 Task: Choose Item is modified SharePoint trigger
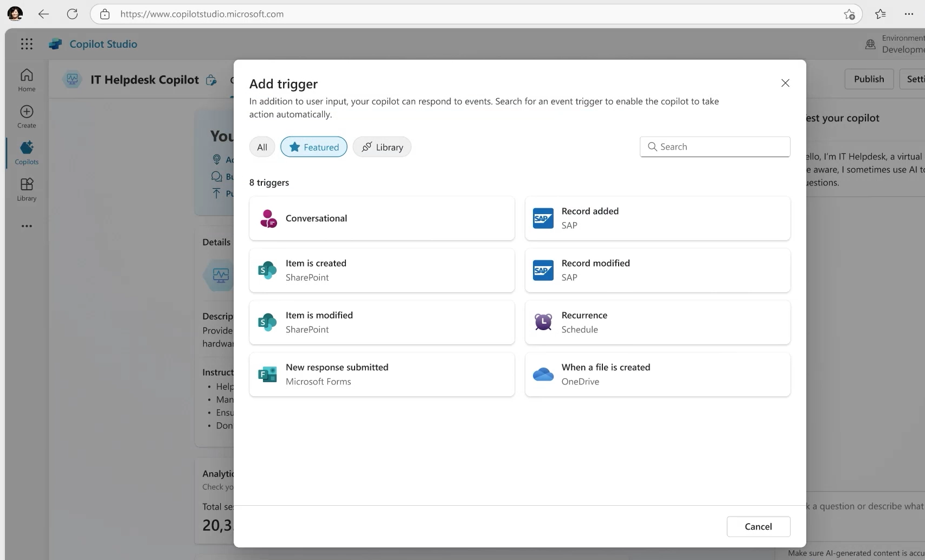coord(382,323)
